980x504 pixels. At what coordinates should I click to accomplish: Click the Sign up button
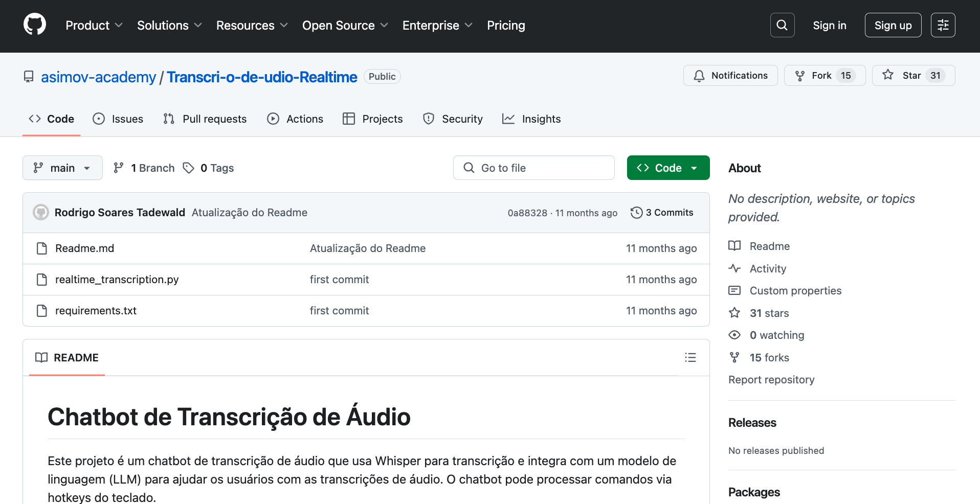coord(893,26)
